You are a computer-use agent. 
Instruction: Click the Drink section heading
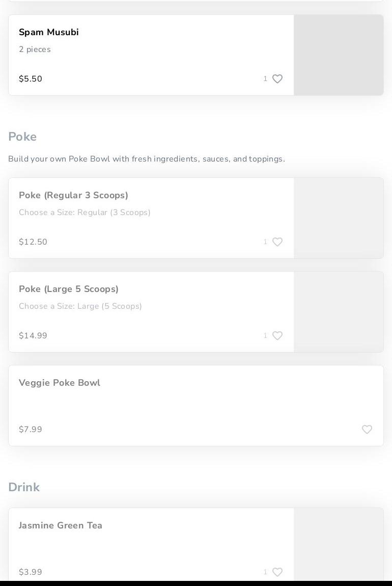(24, 487)
